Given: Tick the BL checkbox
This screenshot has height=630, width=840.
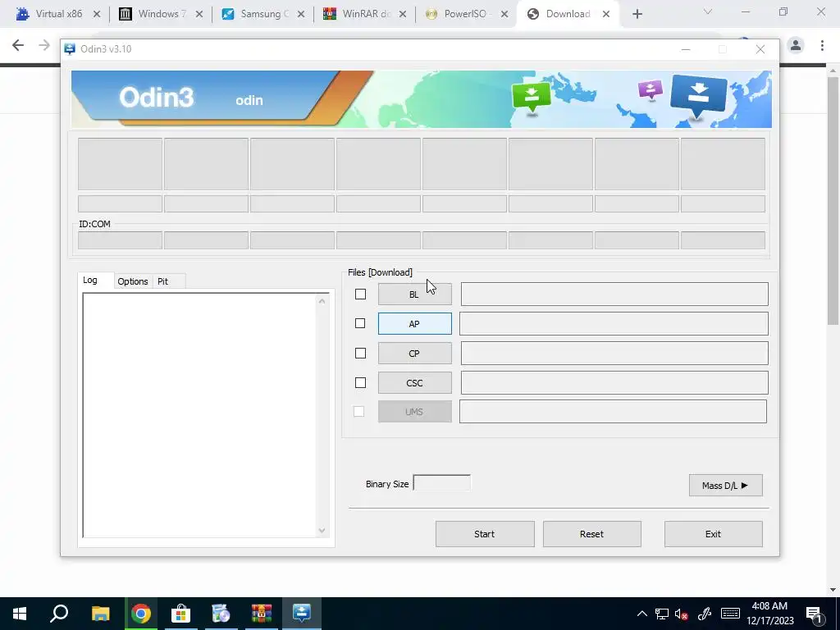Looking at the screenshot, I should click(361, 294).
